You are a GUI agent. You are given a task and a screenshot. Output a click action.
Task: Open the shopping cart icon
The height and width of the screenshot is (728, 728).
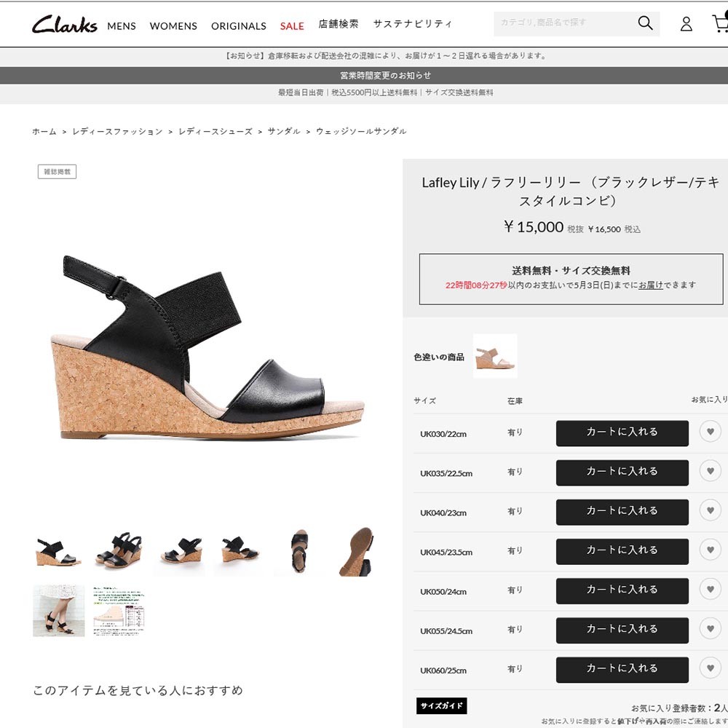pyautogui.click(x=721, y=23)
